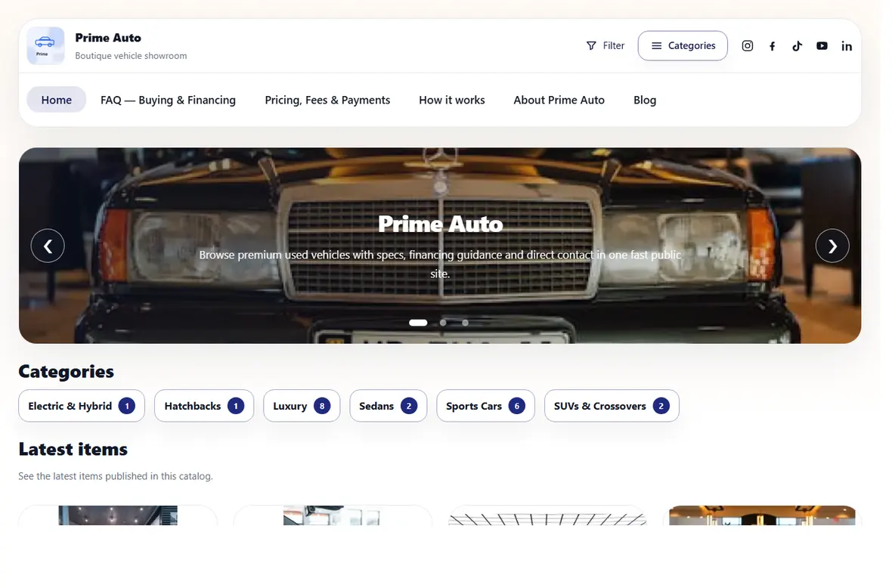Click the 'Latest items' heading
Screen dimensions: 892x588
point(73,449)
